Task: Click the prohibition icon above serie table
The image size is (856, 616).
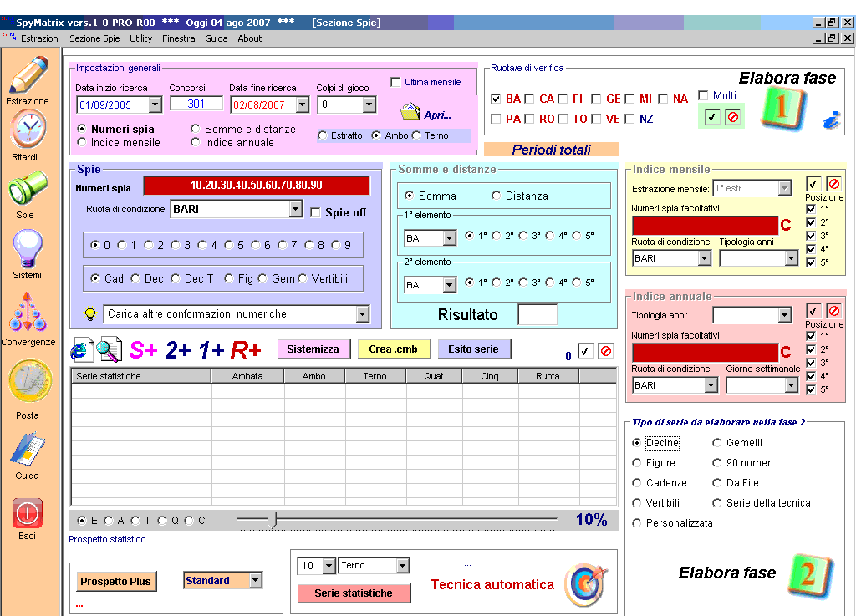Action: tap(605, 351)
